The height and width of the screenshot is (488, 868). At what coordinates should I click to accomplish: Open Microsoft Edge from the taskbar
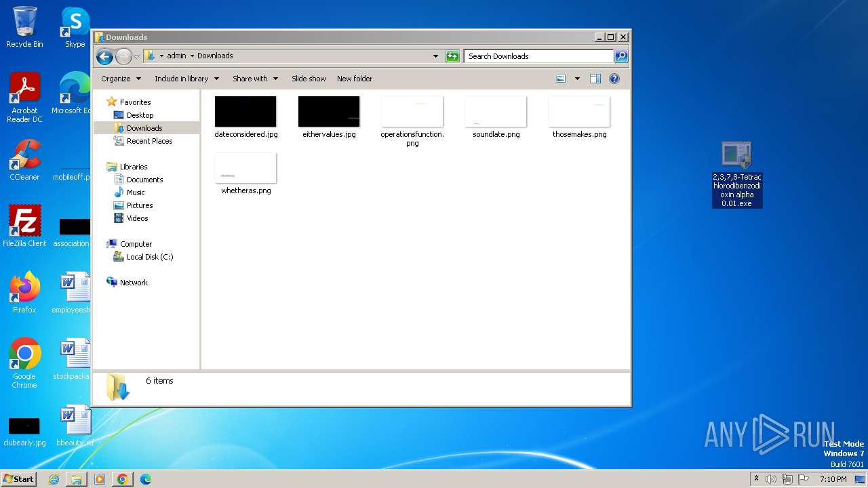pyautogui.click(x=146, y=479)
